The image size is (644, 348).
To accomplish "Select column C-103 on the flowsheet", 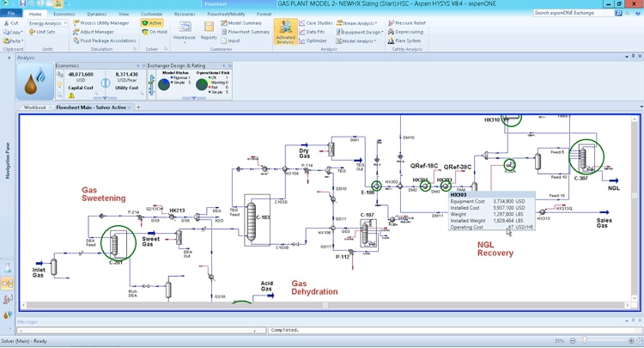I will coord(257,220).
